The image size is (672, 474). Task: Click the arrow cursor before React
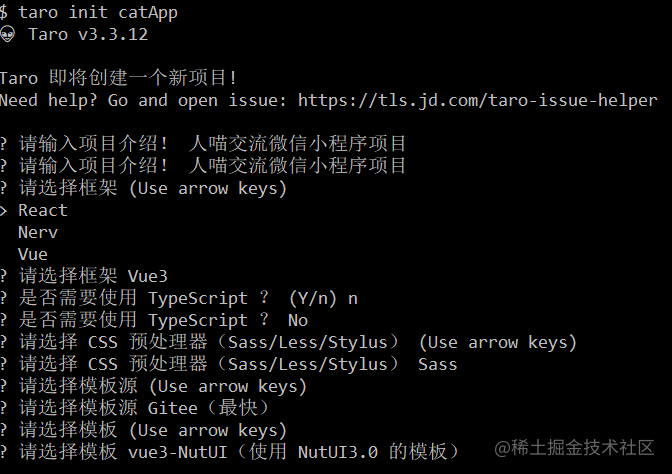pos(3,210)
